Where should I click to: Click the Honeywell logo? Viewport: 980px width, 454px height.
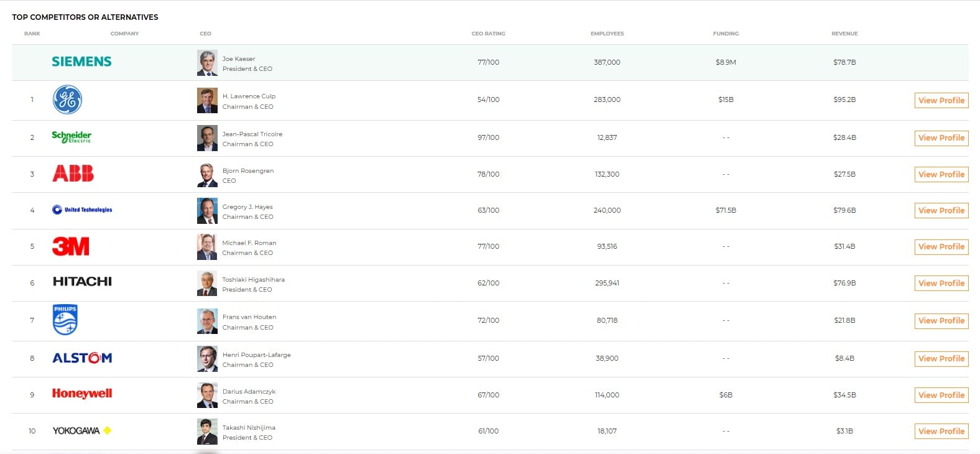tap(82, 394)
